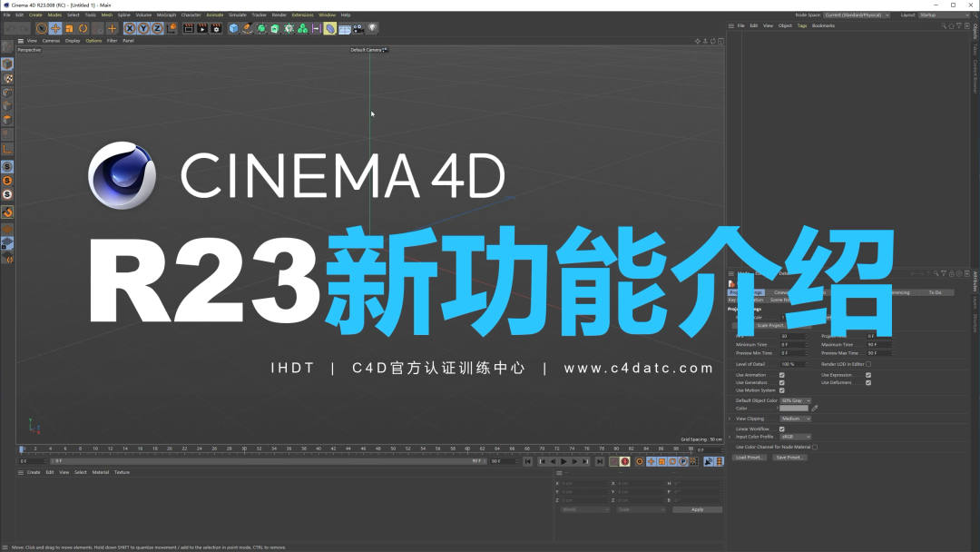Open Input Color Profile sRGB dropdown
Viewport: 980px width, 552px height.
[x=795, y=437]
